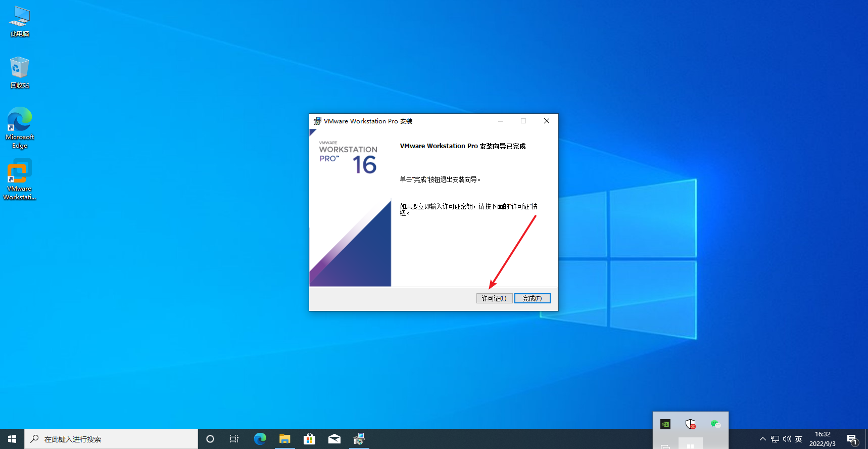Click the show desktop strip

(x=866, y=439)
